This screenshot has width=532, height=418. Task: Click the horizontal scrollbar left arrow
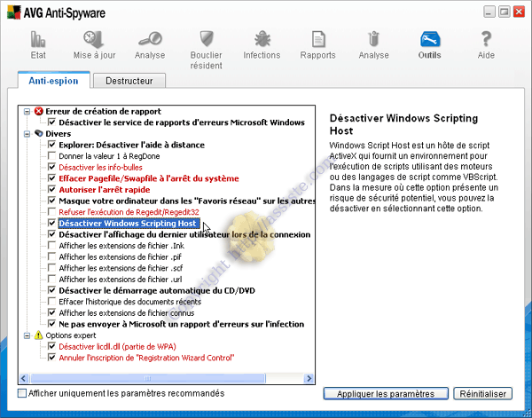pyautogui.click(x=24, y=378)
